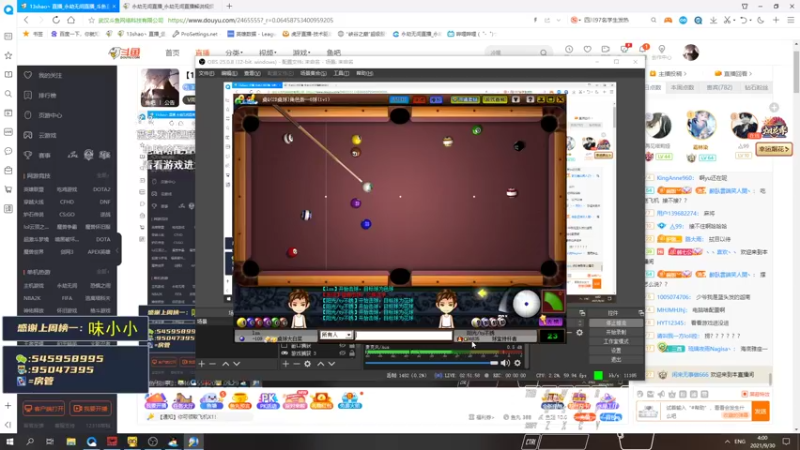Open Windows taskbar search
The height and width of the screenshot is (450, 800).
pyautogui.click(x=30, y=442)
